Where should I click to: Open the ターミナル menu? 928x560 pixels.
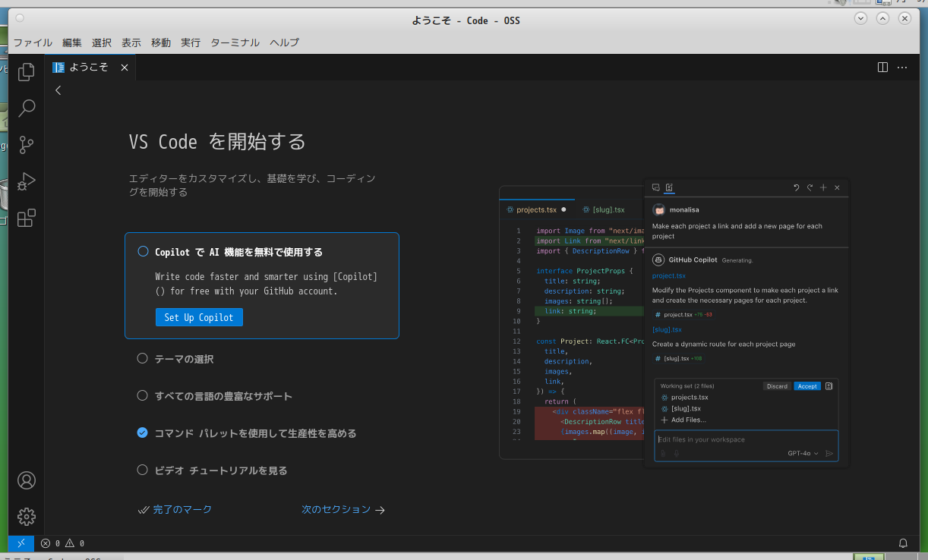pos(235,42)
